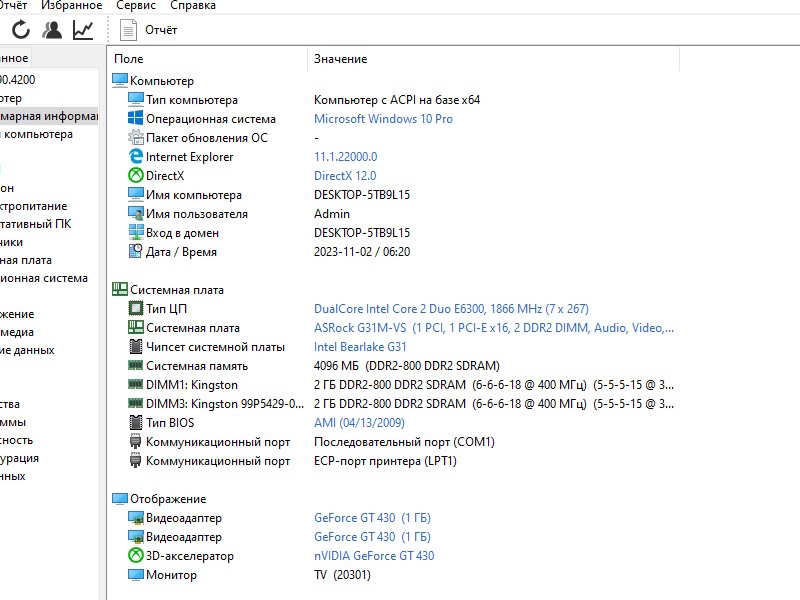This screenshot has height=600, width=800.
Task: Open the Избранное menu
Action: (x=73, y=6)
